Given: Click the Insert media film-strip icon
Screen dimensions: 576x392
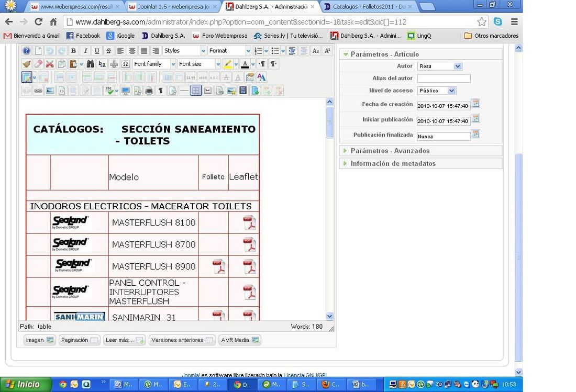Looking at the screenshot, I should 243,91.
